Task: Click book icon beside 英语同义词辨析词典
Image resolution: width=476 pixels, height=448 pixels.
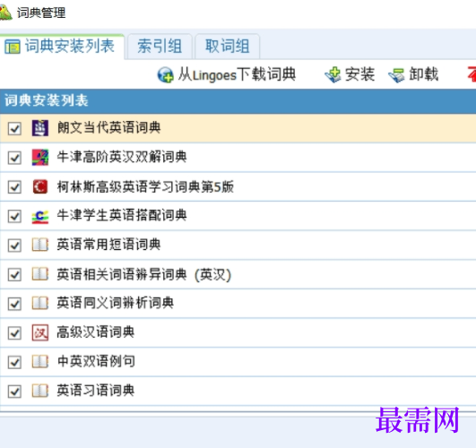Action: [40, 303]
